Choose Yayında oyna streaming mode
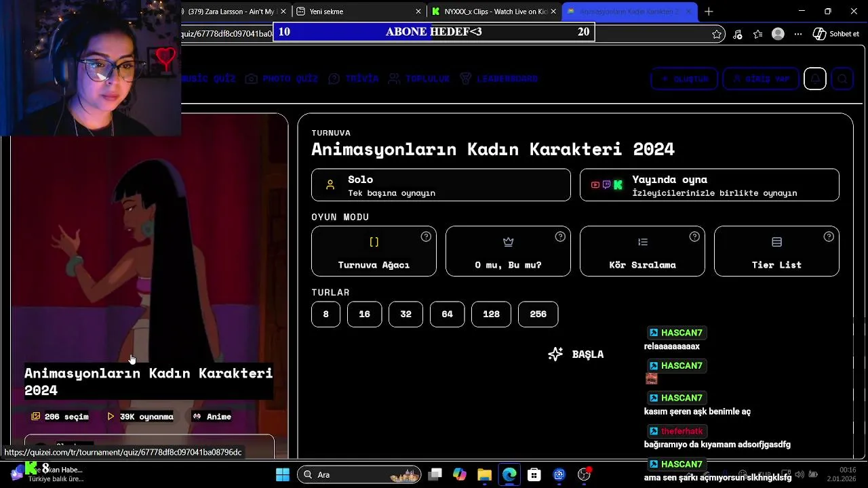 709,185
